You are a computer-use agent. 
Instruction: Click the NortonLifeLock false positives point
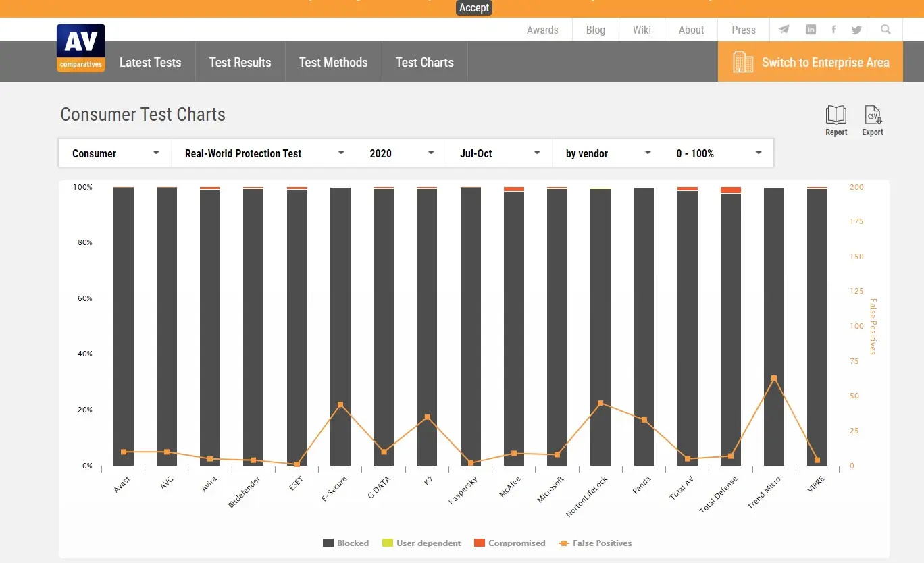coord(600,403)
